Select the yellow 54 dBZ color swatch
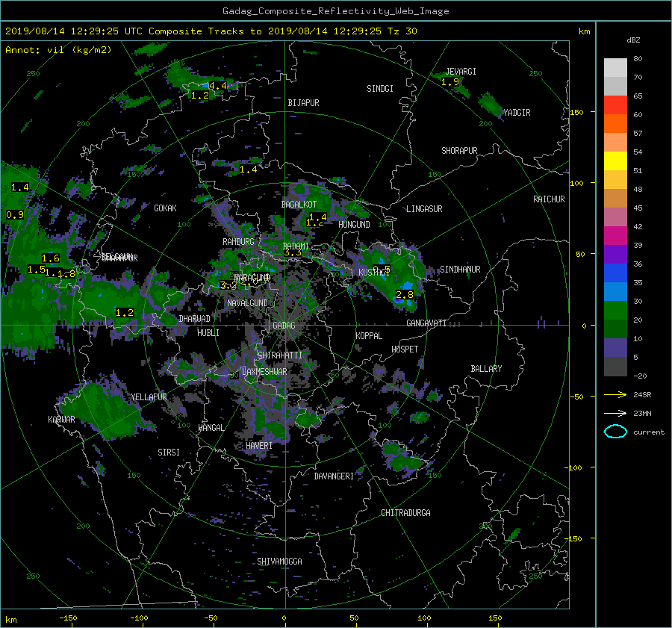Screen dimensions: 672x628 [615, 161]
